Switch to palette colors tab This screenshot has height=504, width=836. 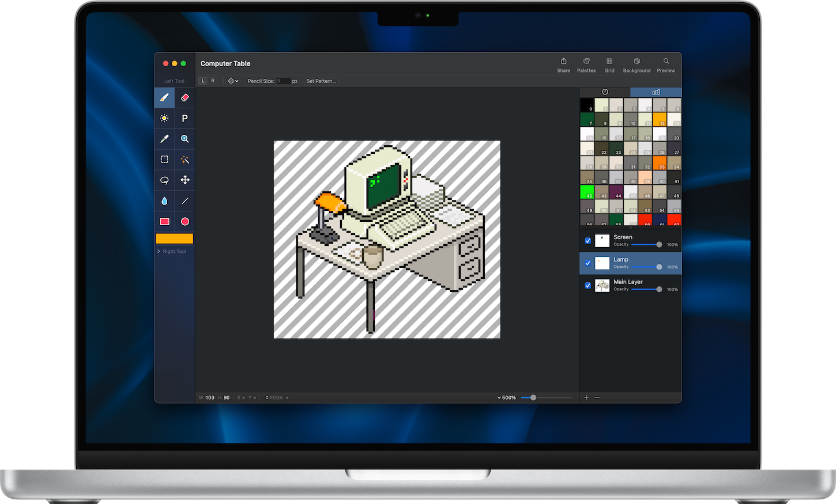click(656, 92)
